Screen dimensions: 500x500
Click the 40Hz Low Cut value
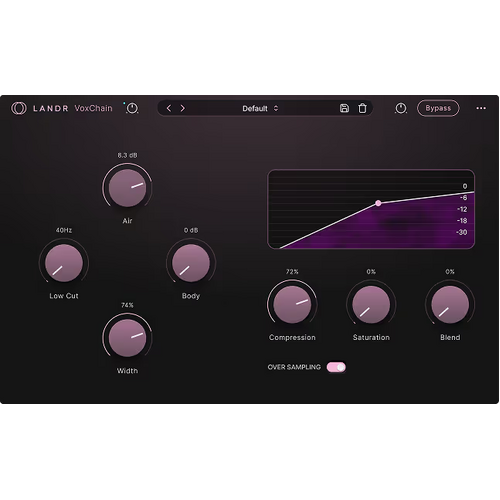coord(64,230)
